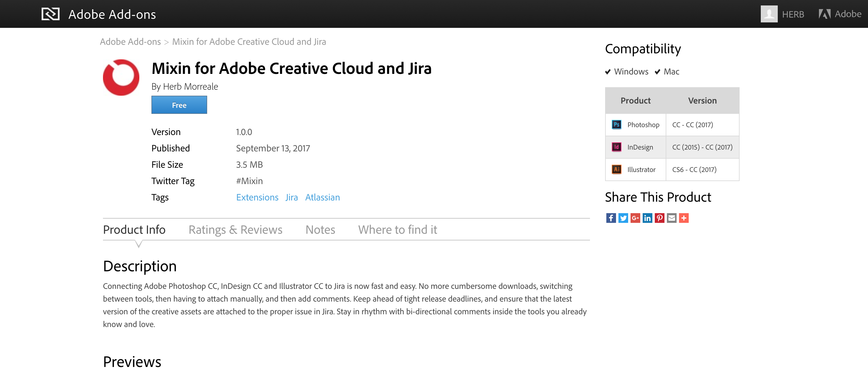Screen dimensions: 868x370
Task: Click the Illustrator Ai icon
Action: [616, 170]
